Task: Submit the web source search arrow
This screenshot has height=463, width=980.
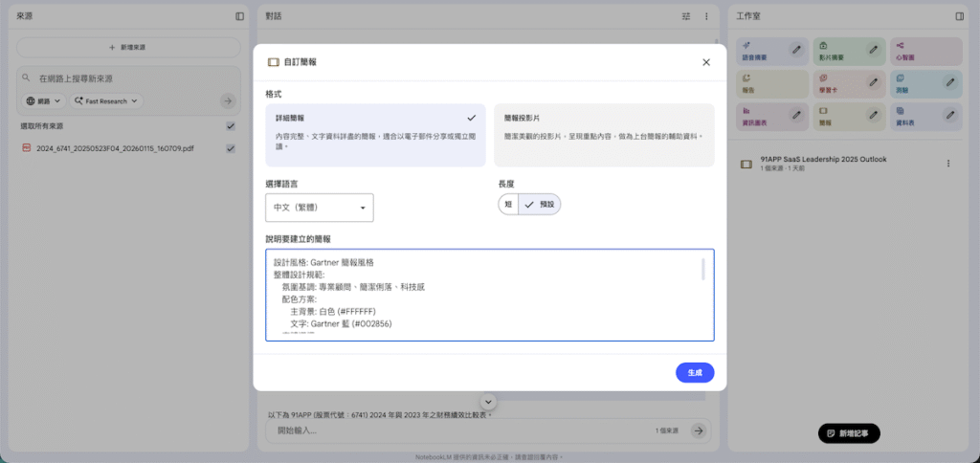Action: pos(227,100)
